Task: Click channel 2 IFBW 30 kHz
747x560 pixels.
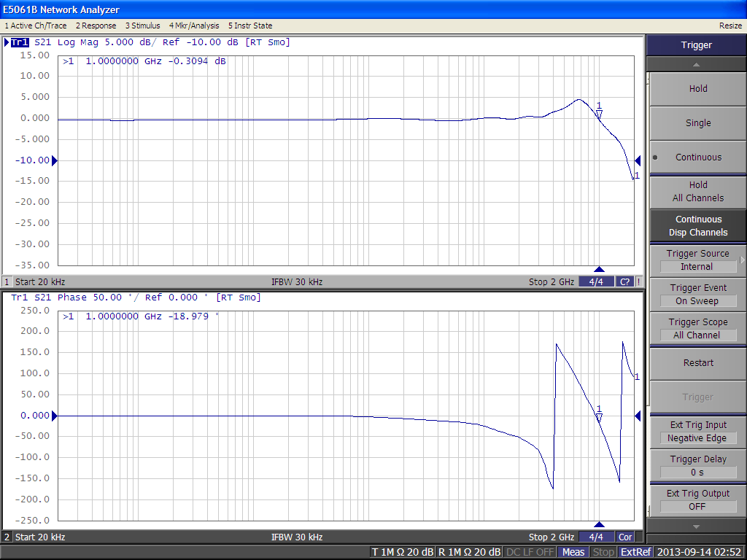Action: click(297, 537)
